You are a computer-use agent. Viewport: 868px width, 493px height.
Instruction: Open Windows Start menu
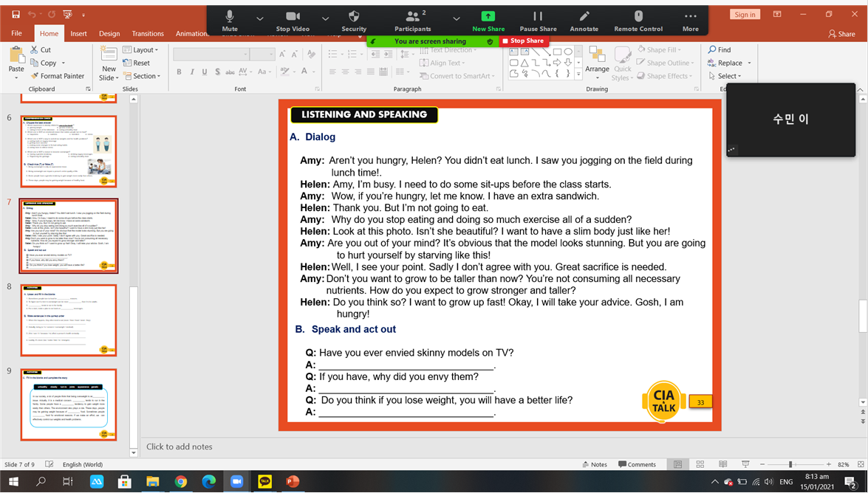[x=13, y=482]
